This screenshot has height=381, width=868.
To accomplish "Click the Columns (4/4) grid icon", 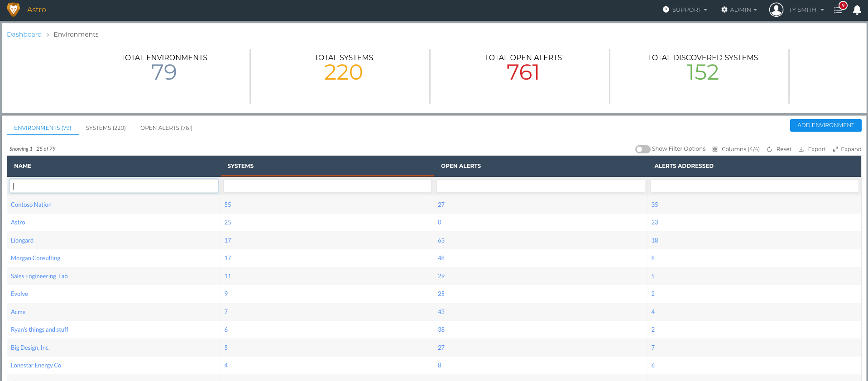I will tap(715, 149).
